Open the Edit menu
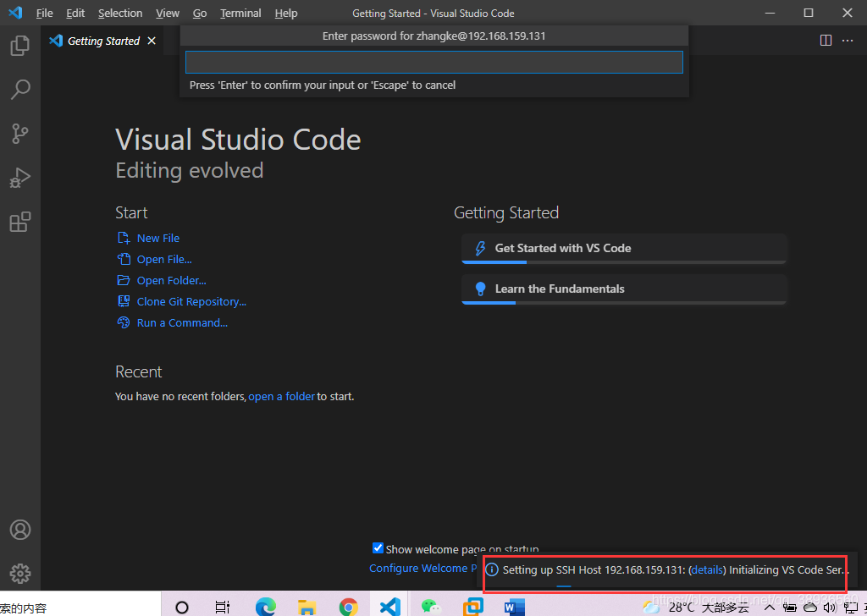The height and width of the screenshot is (616, 867). 75,13
